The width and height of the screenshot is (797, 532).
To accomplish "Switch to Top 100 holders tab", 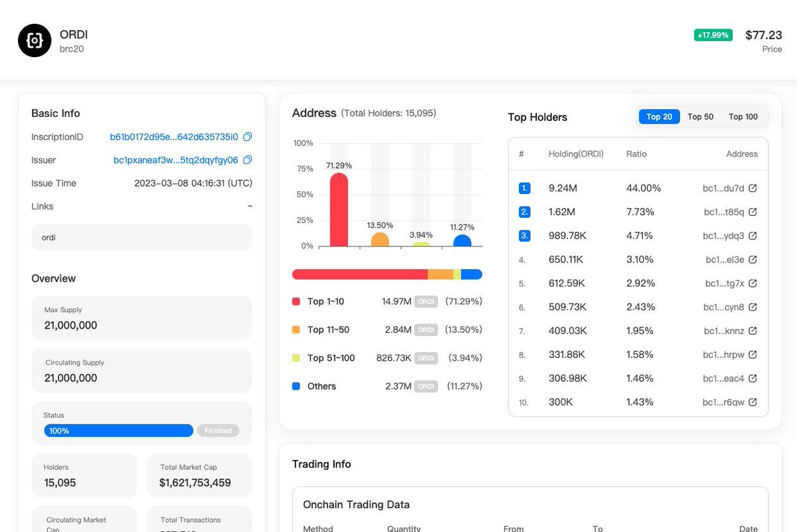I will (x=743, y=117).
